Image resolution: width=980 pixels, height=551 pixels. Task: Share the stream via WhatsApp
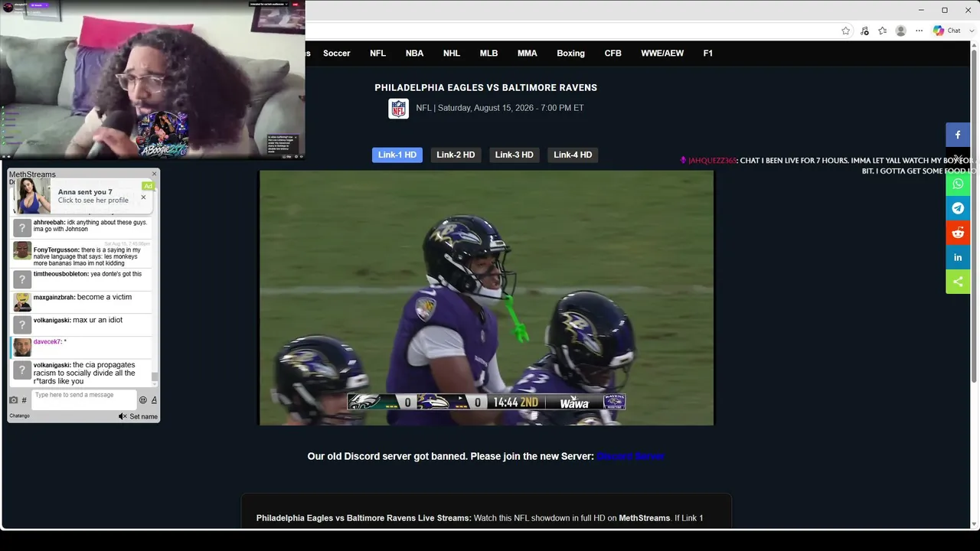958,184
